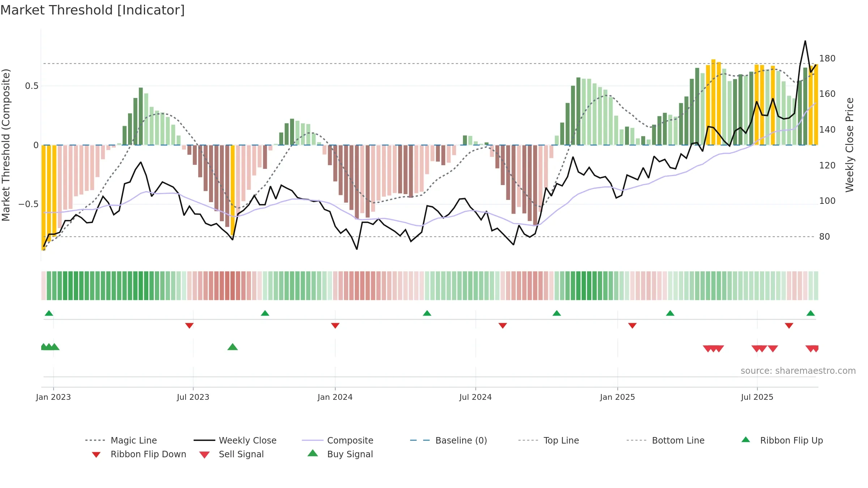868x488 pixels.
Task: Click the Ribbon Flip Down marker near January 2025
Action: point(632,326)
